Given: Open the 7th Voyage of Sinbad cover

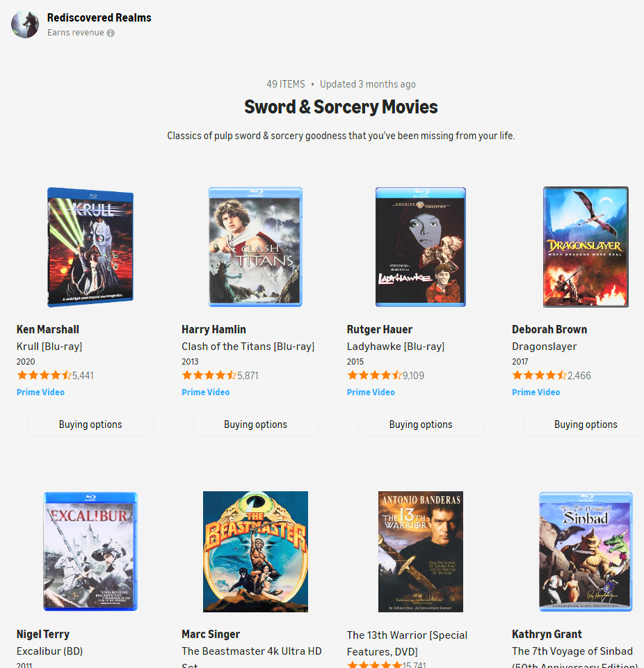Looking at the screenshot, I should [586, 552].
